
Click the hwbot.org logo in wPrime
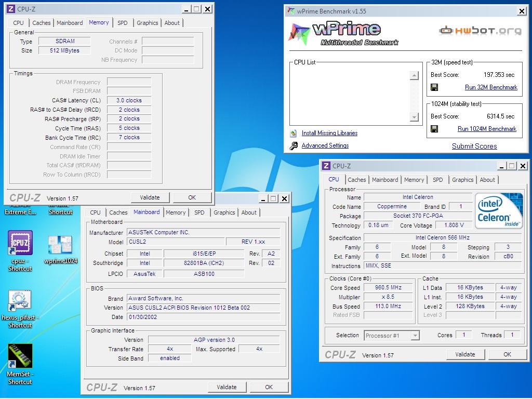click(480, 31)
